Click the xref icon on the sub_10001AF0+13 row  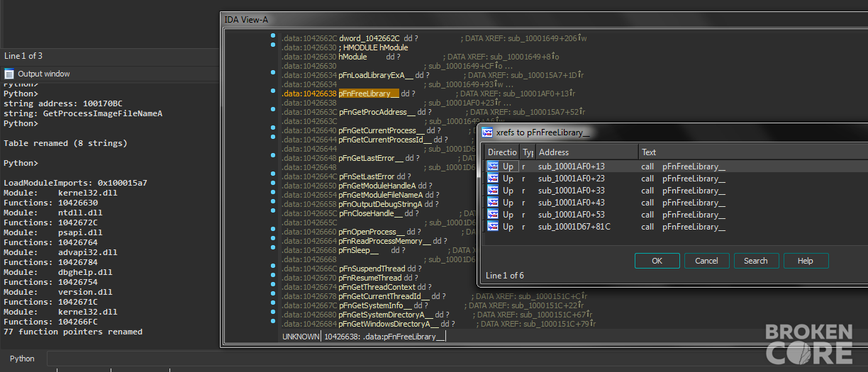click(x=493, y=167)
